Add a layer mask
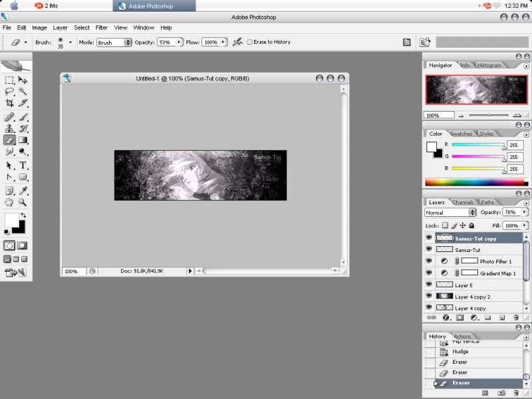 click(460, 318)
